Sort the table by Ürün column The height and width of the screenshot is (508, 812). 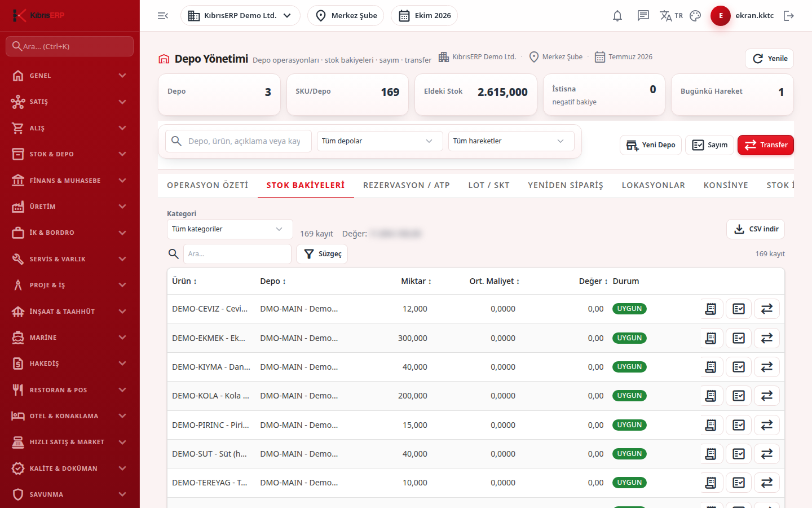pyautogui.click(x=184, y=281)
